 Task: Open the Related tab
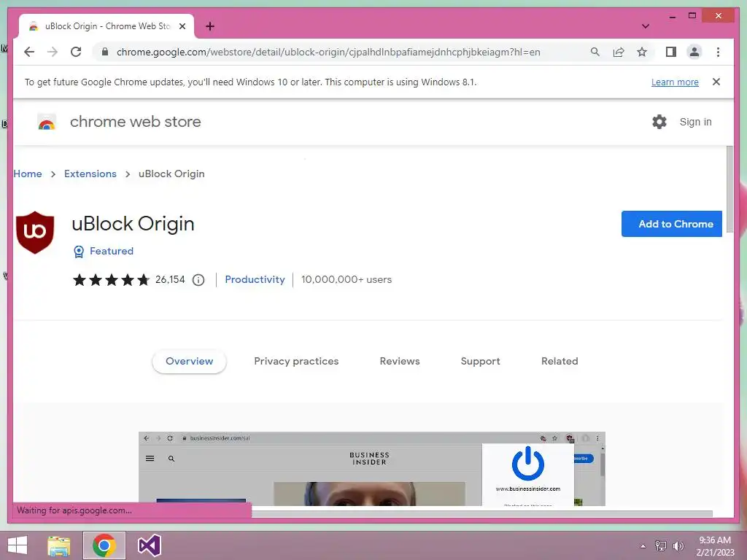click(x=560, y=362)
